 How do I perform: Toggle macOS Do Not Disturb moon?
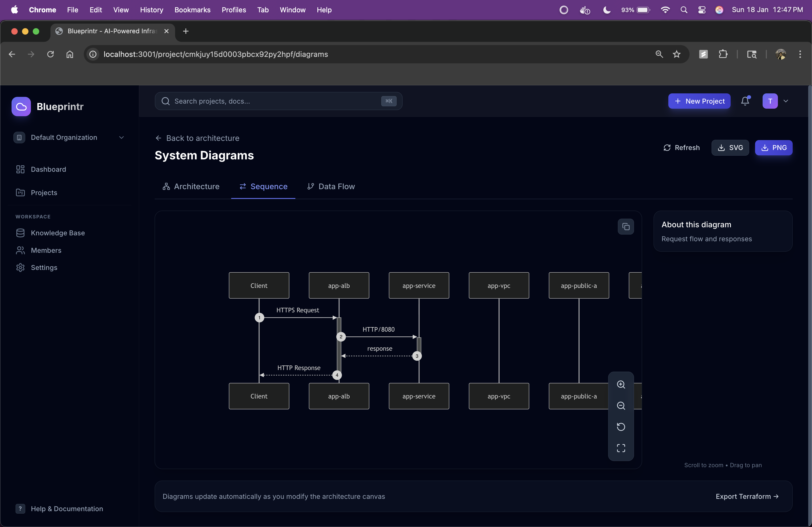607,10
